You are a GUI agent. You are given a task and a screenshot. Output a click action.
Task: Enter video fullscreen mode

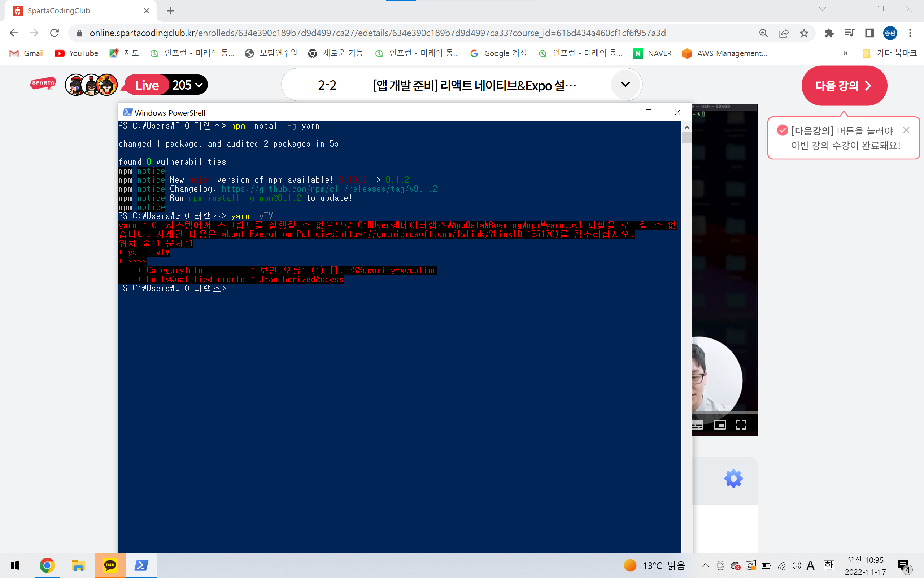(741, 425)
